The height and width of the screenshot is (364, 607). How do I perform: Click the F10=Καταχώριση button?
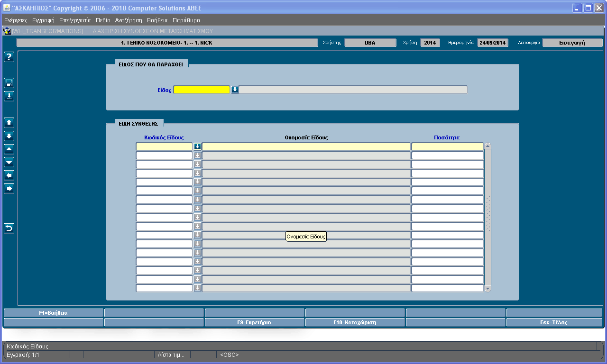[x=355, y=322]
